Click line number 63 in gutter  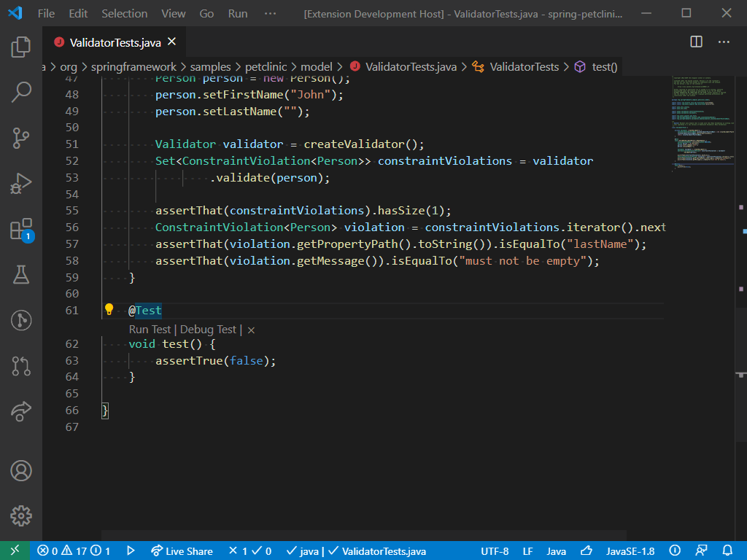pyautogui.click(x=72, y=360)
